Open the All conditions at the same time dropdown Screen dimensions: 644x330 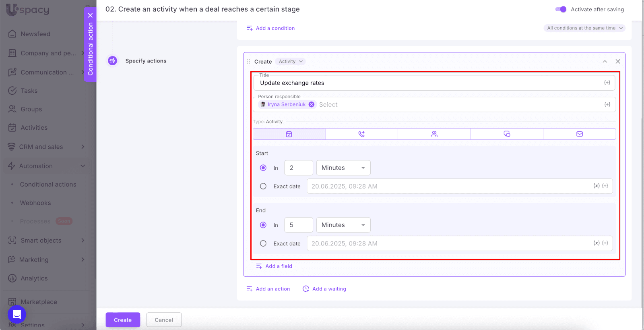[x=584, y=28]
